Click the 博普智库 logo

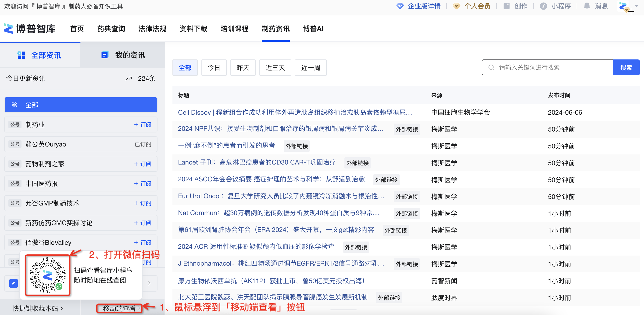click(x=30, y=29)
